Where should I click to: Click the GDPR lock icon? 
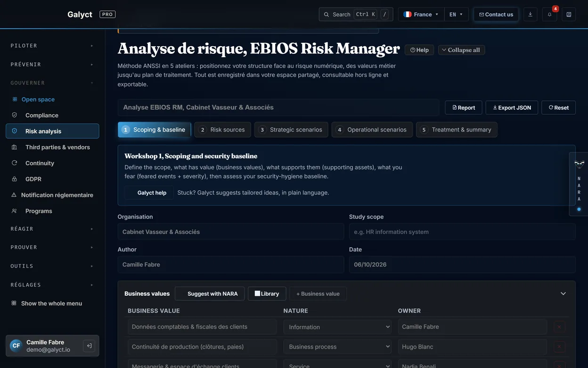point(15,179)
